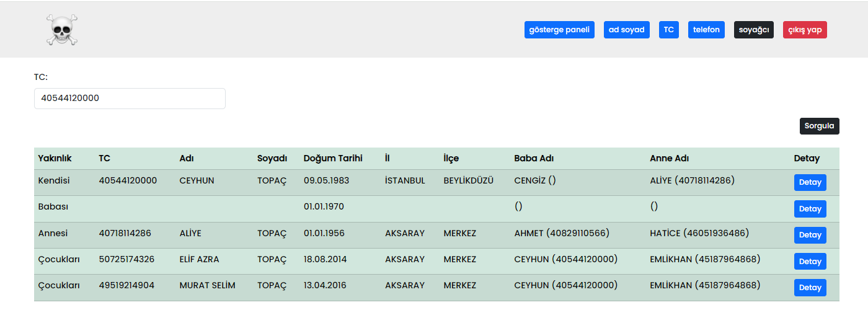
Task: Select the Anne Adı column header
Action: [670, 158]
